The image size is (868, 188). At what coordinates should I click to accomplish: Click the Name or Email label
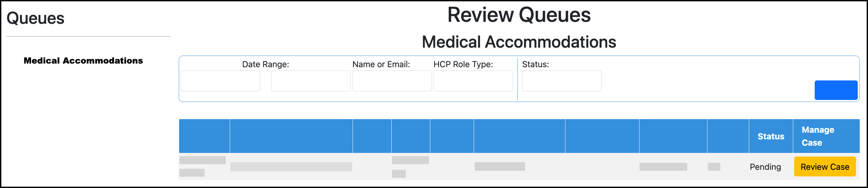tap(381, 64)
